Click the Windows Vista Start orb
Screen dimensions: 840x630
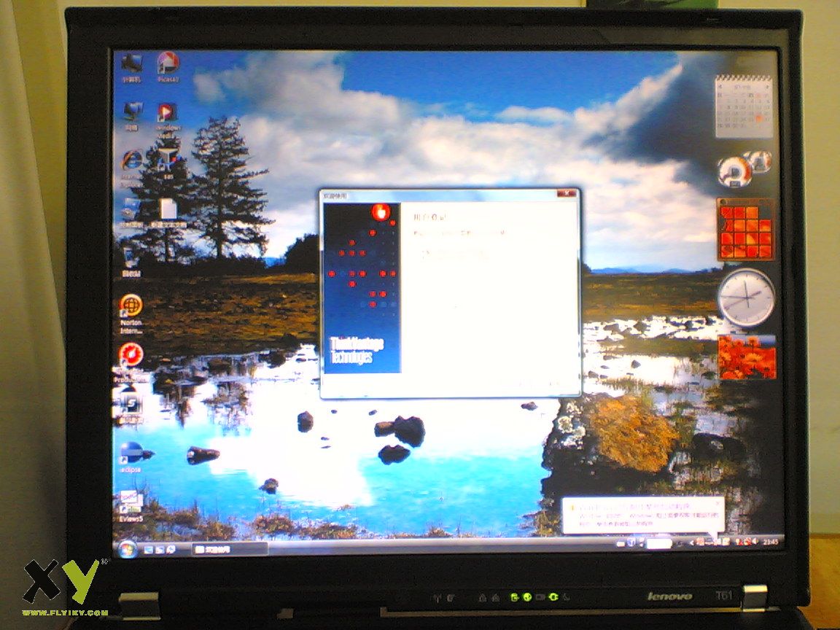click(128, 547)
